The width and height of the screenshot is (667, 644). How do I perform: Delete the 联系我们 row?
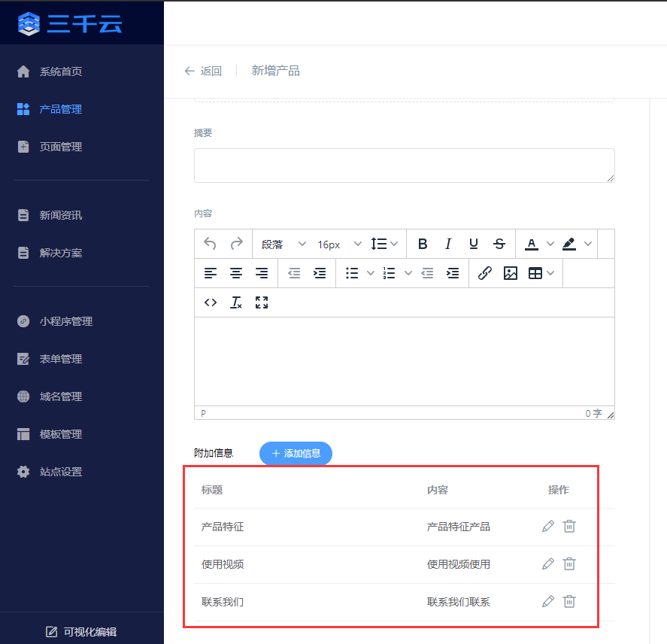click(x=569, y=601)
